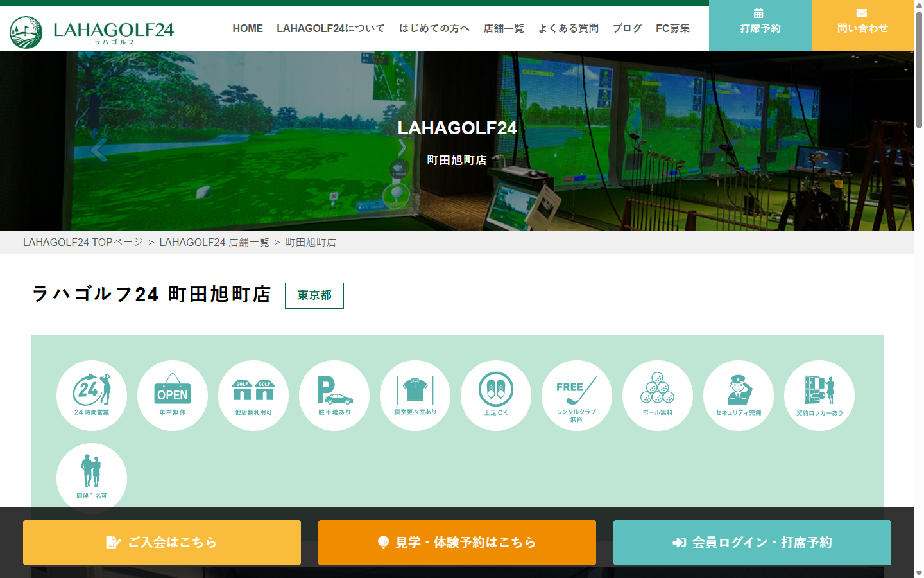Open FC募集 menu item
This screenshot has height=578, width=924.
673,28
